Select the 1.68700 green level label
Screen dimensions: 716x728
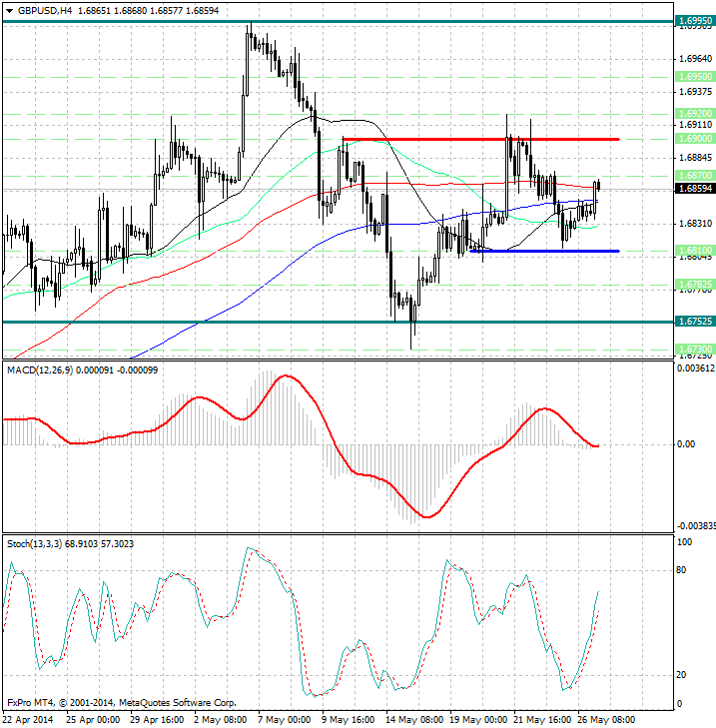695,176
